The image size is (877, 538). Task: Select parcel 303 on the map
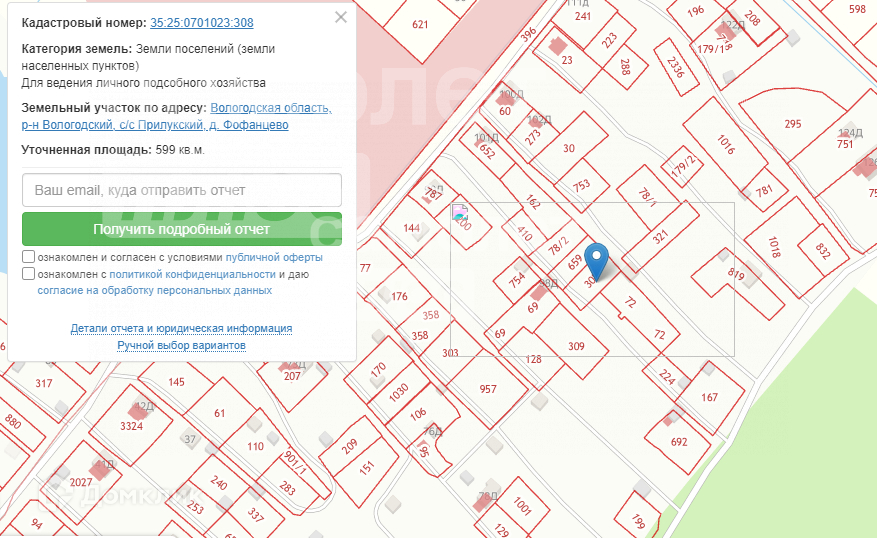(x=450, y=353)
